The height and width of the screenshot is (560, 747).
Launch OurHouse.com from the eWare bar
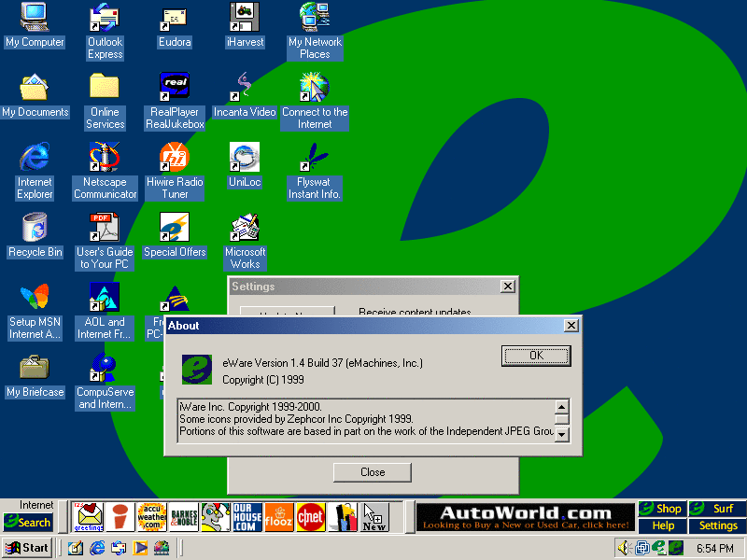tap(247, 517)
